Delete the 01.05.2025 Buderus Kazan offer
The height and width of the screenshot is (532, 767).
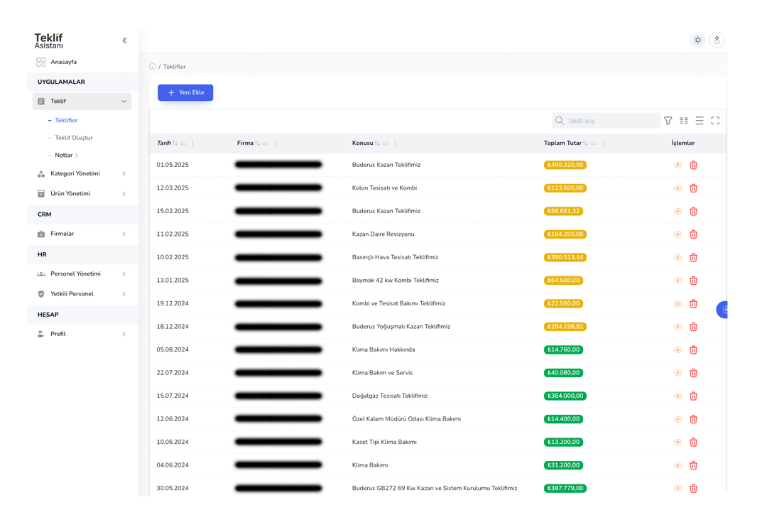point(693,165)
